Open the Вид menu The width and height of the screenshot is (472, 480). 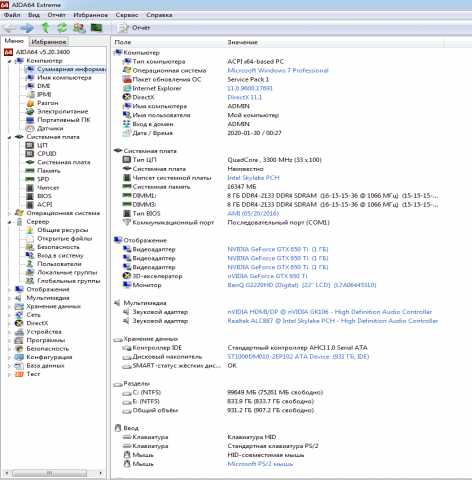pos(34,15)
